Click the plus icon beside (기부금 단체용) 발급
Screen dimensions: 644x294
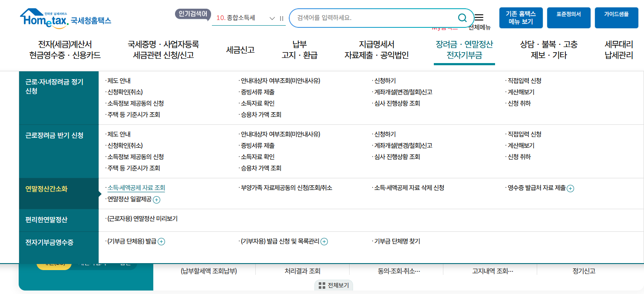tap(161, 241)
